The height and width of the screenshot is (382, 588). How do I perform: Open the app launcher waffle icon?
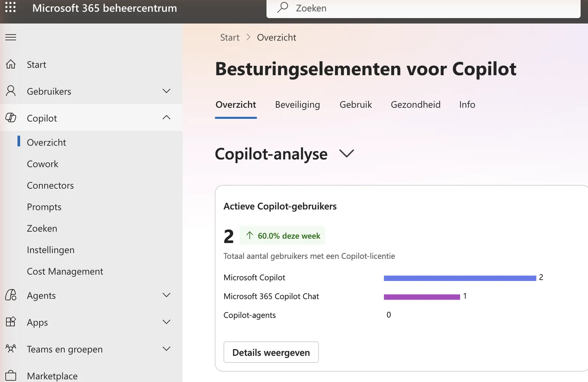point(10,7)
